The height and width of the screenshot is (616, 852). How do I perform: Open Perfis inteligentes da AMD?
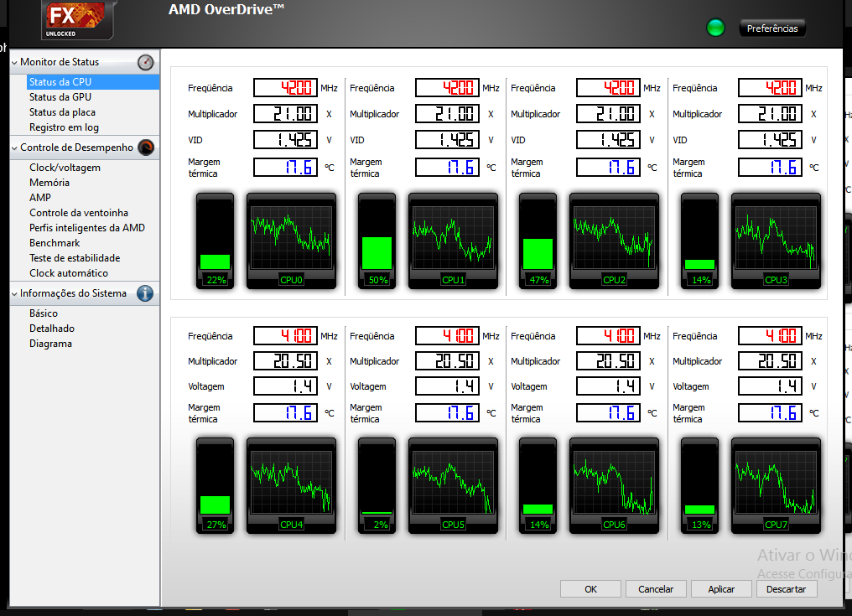tap(87, 228)
